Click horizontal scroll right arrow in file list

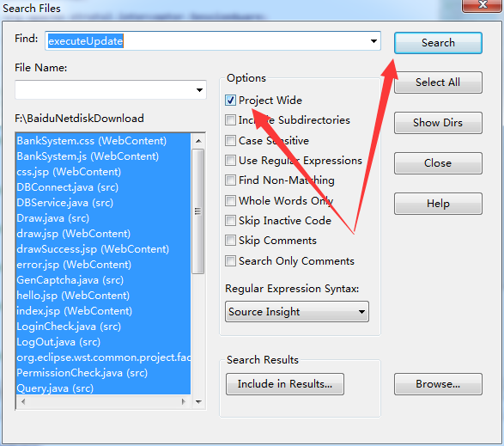coord(183,401)
